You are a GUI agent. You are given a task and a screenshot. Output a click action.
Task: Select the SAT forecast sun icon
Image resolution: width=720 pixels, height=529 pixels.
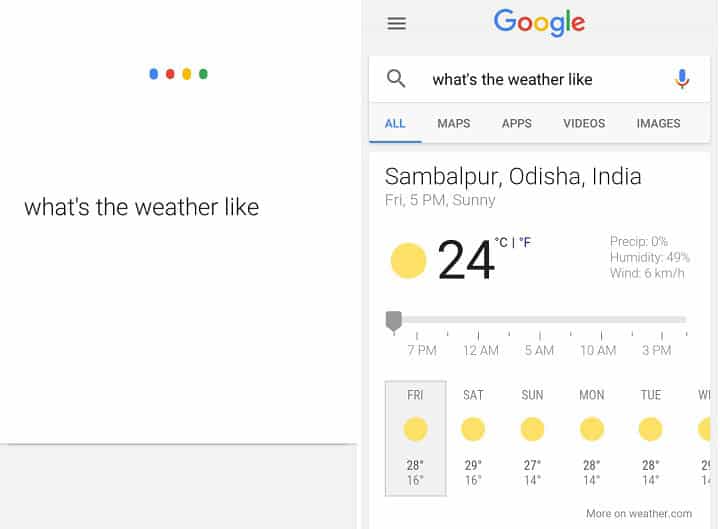473,429
